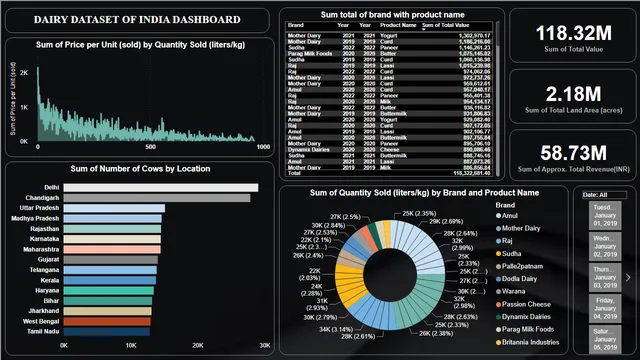This screenshot has width=640, height=360.
Task: Select Passion Cheese in the brand legend
Action: tap(523, 304)
